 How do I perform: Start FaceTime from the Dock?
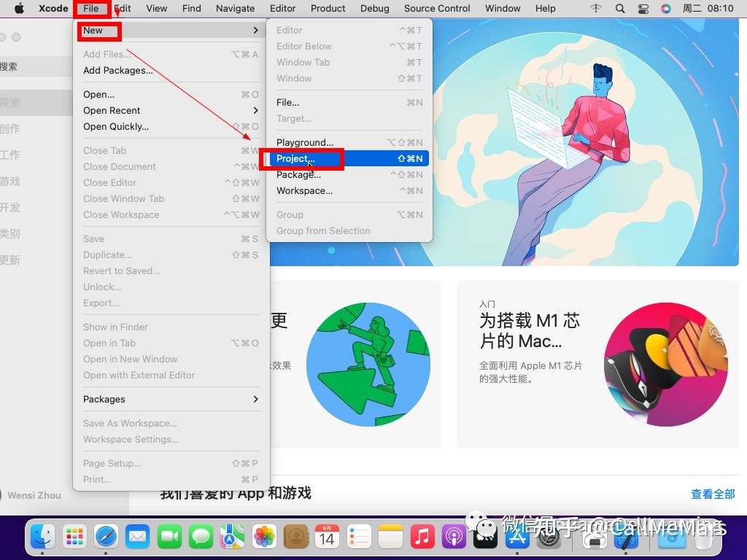[169, 537]
